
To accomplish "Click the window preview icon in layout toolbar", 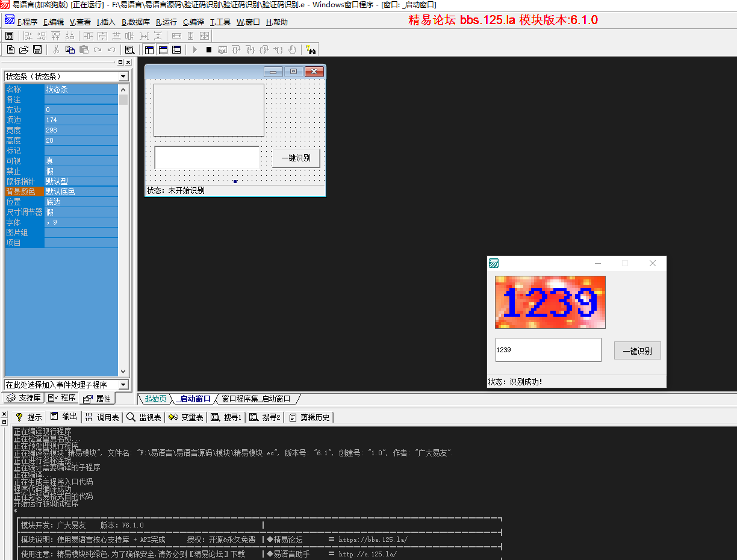I will point(9,36).
